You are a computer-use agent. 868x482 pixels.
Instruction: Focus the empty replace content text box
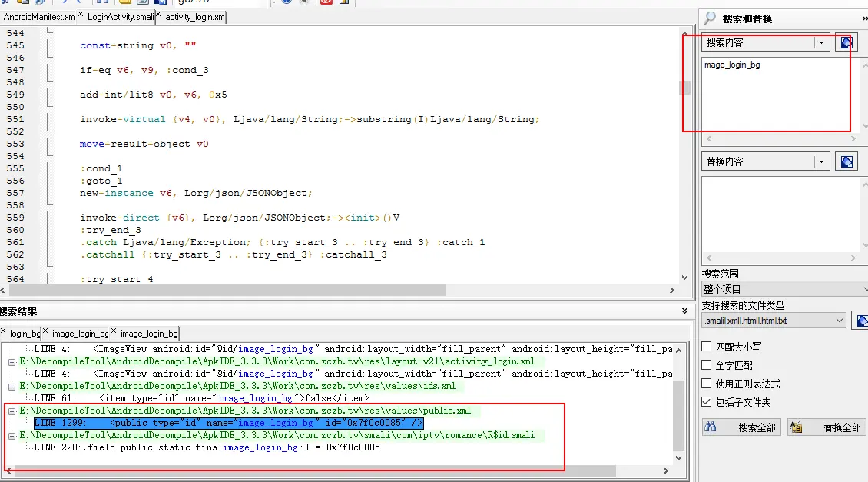pyautogui.click(x=780, y=214)
